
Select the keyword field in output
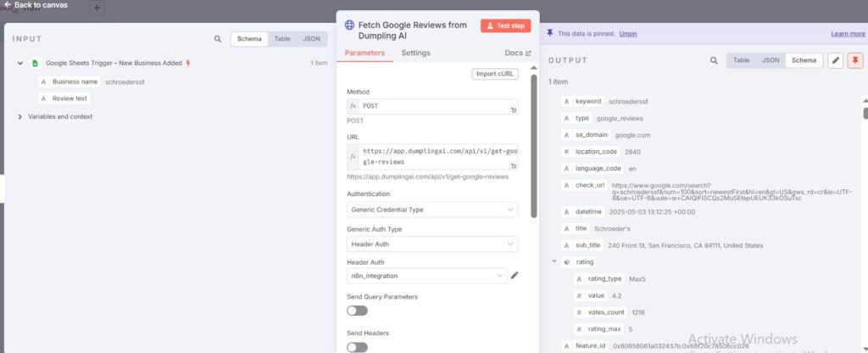(582, 102)
